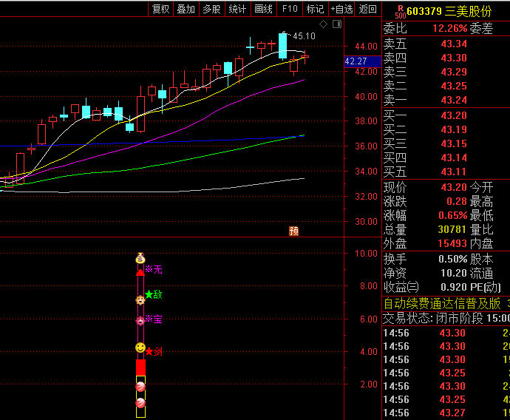
Task: Click the 委比 12.26% value
Action: point(450,29)
